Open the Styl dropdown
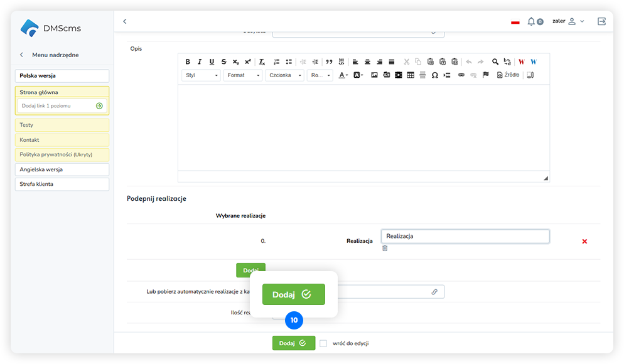Screen dimensions: 624x364 201,75
